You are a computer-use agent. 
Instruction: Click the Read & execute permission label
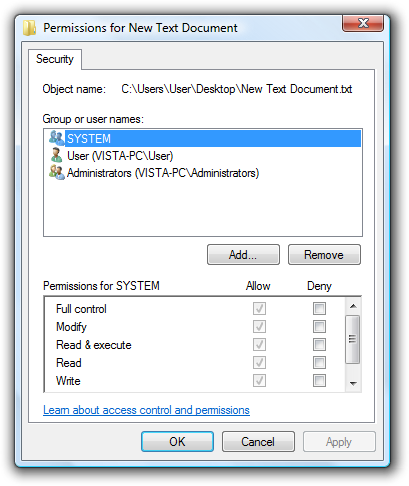[94, 345]
